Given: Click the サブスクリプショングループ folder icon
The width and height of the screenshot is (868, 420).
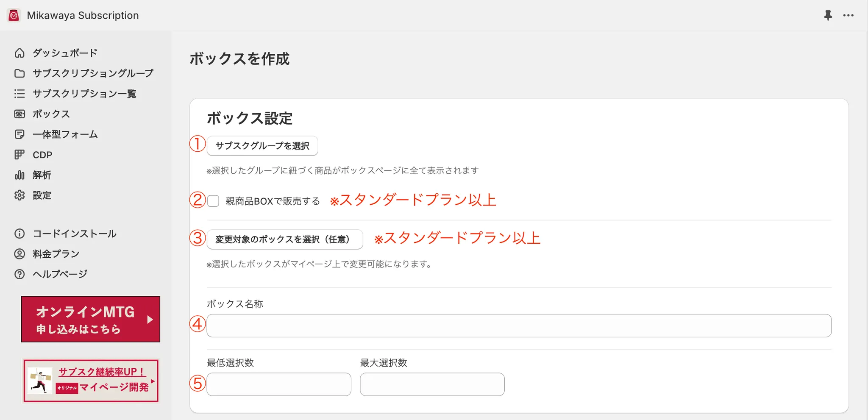Looking at the screenshot, I should tap(19, 73).
